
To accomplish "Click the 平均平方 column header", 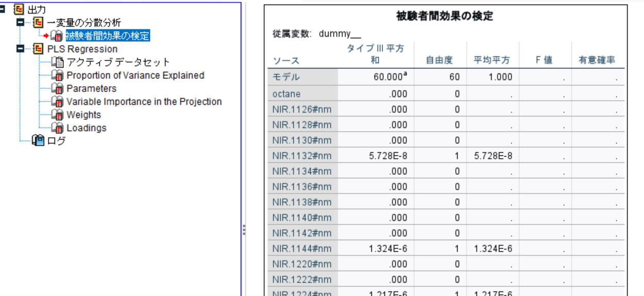I will coord(492,60).
